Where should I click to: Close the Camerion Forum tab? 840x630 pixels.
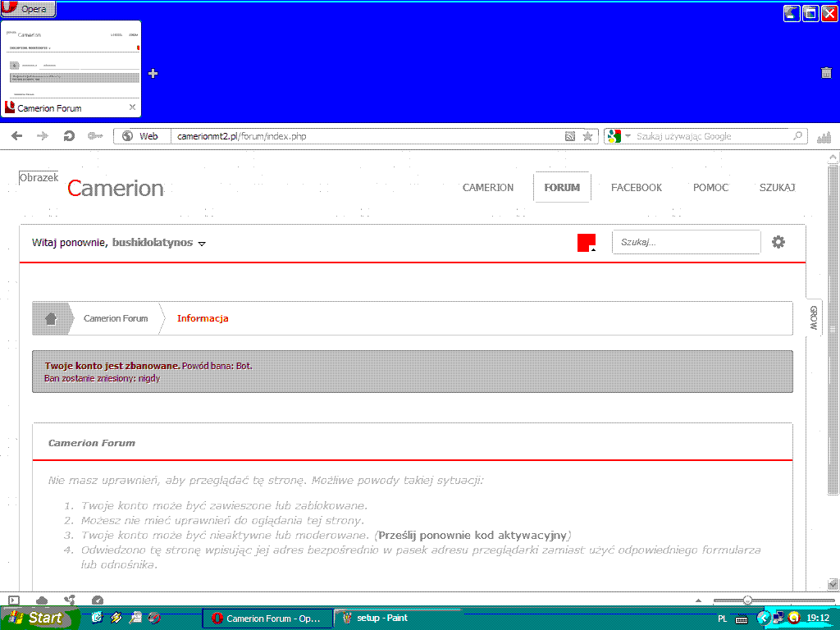(x=132, y=107)
